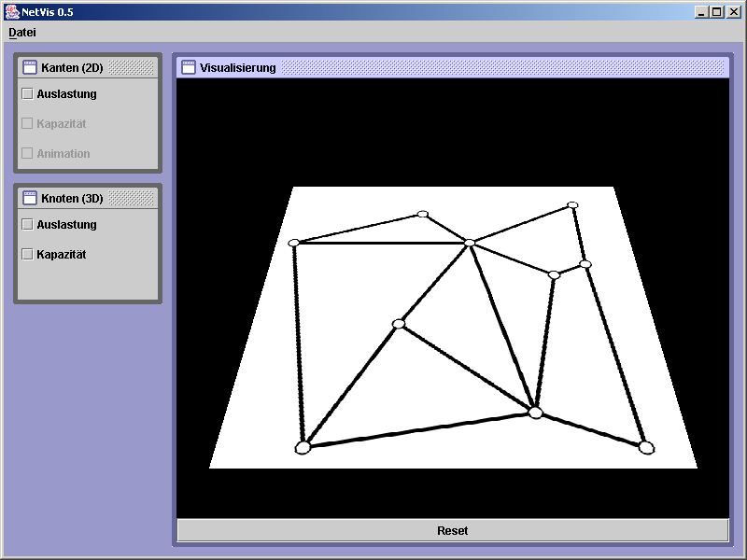Click the Kanten (2D) panel frame icon
747x560 pixels.
30,67
